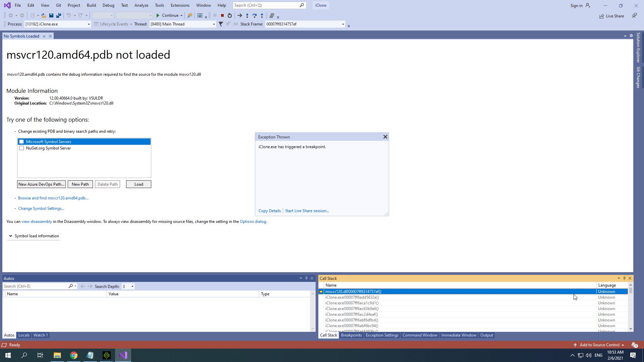Close the No Symbols Loaded tab

tap(50, 36)
